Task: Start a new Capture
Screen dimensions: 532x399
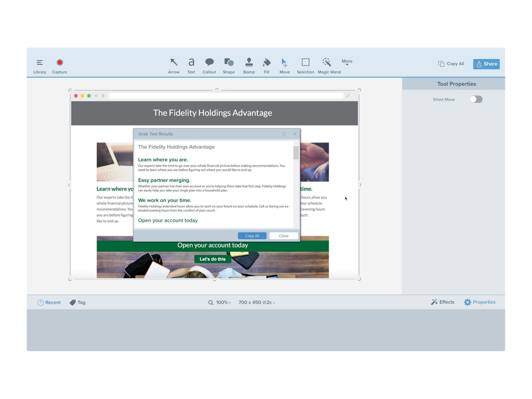Action: pyautogui.click(x=59, y=65)
